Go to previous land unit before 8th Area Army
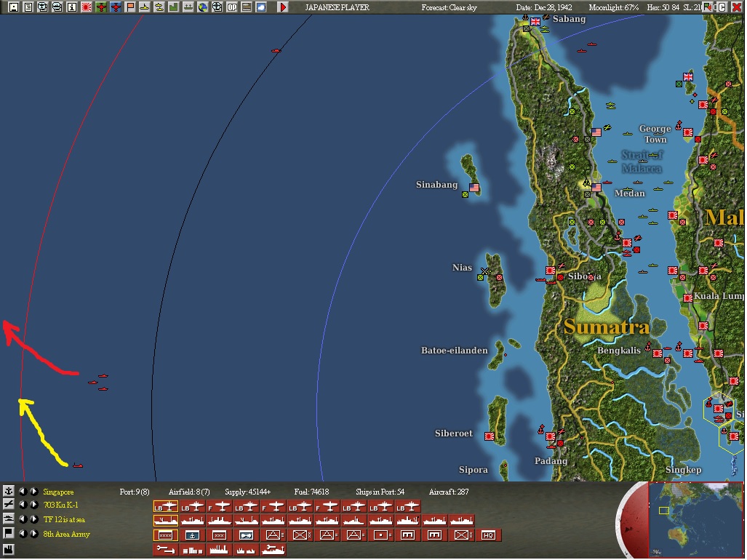The width and height of the screenshot is (747, 560). tap(23, 534)
